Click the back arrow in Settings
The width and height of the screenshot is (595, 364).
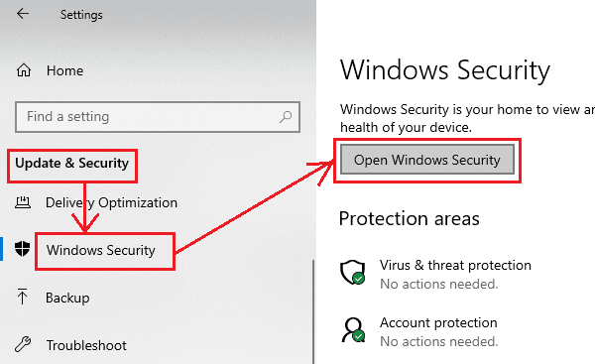click(x=23, y=14)
